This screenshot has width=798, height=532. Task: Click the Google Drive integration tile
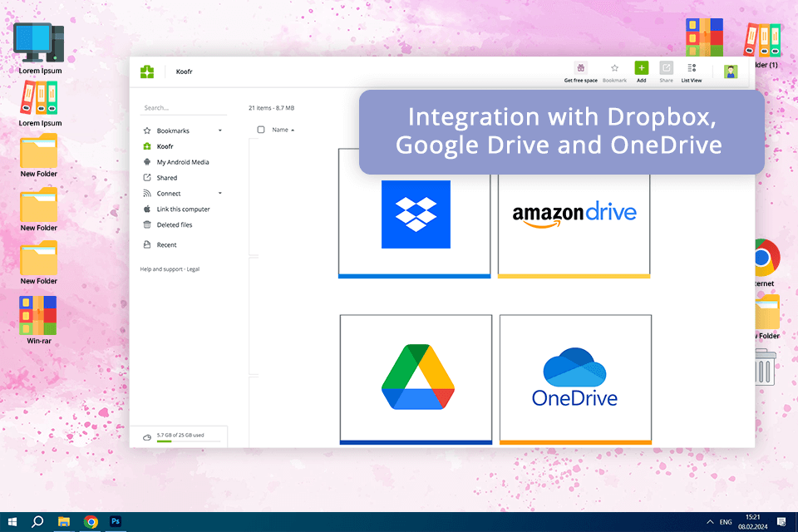tap(416, 379)
